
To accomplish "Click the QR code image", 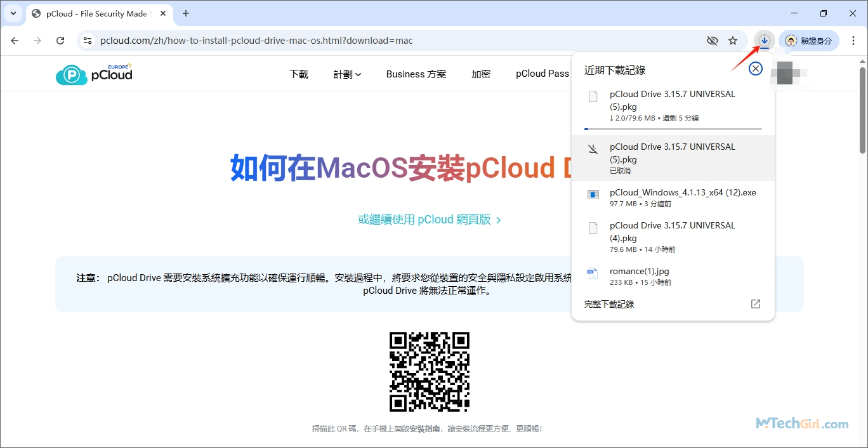I will tap(430, 372).
